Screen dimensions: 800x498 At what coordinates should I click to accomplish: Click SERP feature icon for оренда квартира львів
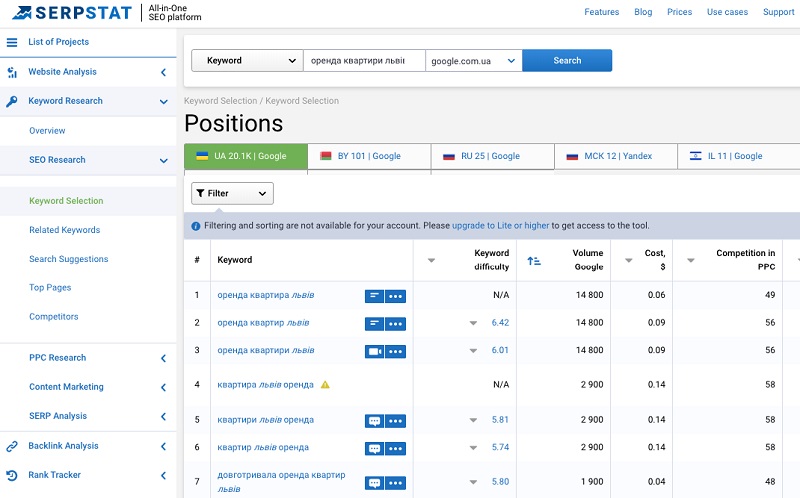(x=374, y=296)
